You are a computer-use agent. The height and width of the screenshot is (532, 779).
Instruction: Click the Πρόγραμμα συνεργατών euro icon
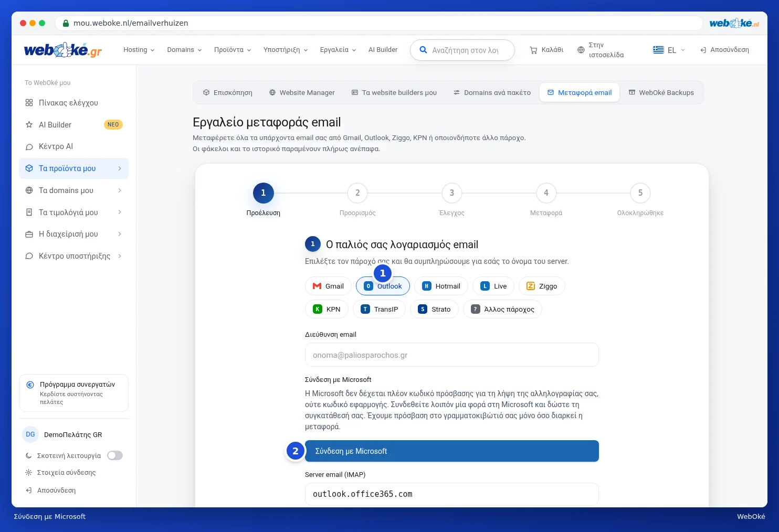pyautogui.click(x=30, y=385)
